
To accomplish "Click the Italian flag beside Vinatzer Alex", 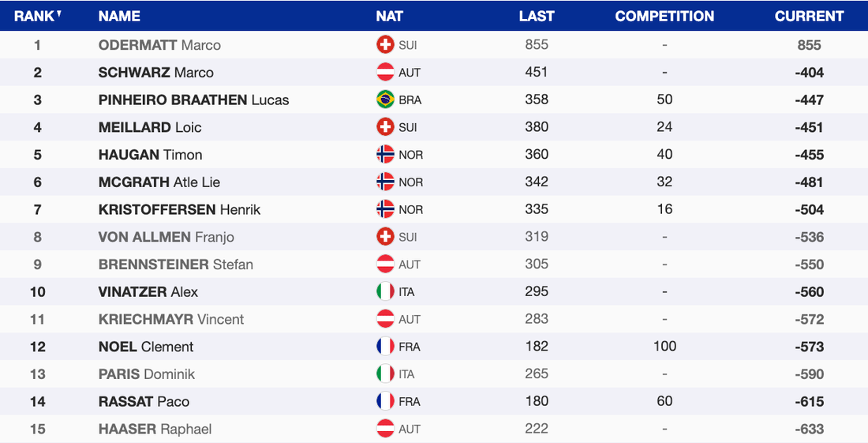I will click(385, 292).
